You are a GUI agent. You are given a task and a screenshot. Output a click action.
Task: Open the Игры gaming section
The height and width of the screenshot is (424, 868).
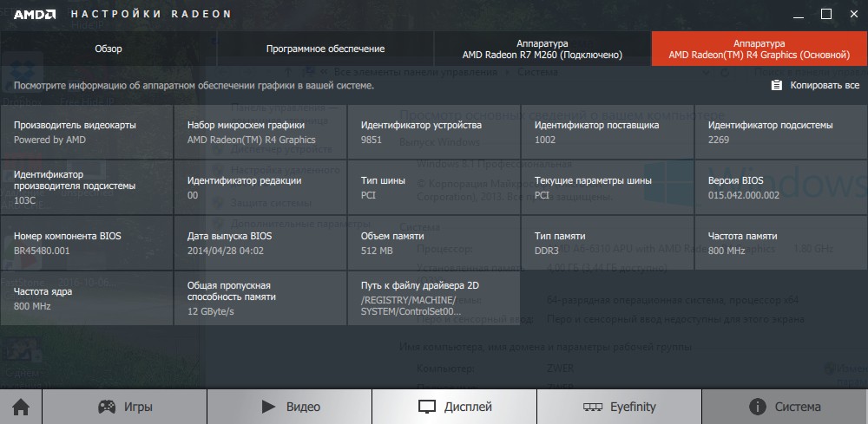[124, 406]
